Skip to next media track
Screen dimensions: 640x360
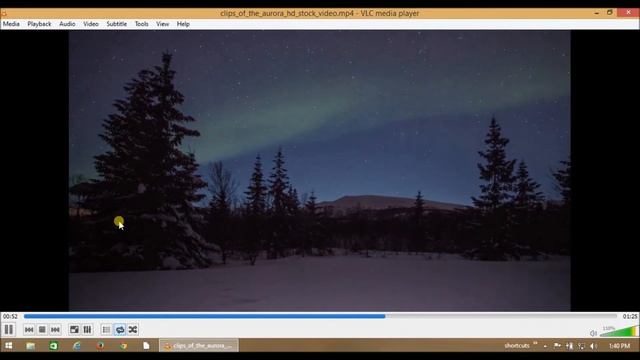click(55, 329)
